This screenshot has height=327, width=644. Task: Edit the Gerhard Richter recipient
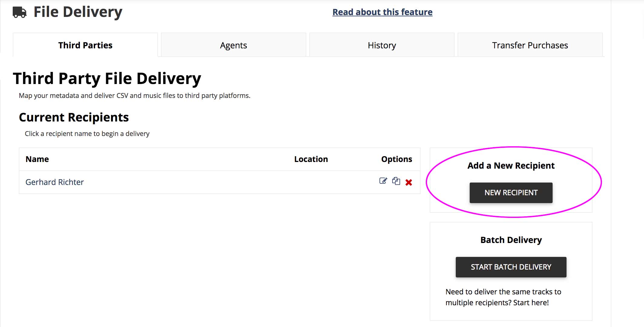point(383,181)
